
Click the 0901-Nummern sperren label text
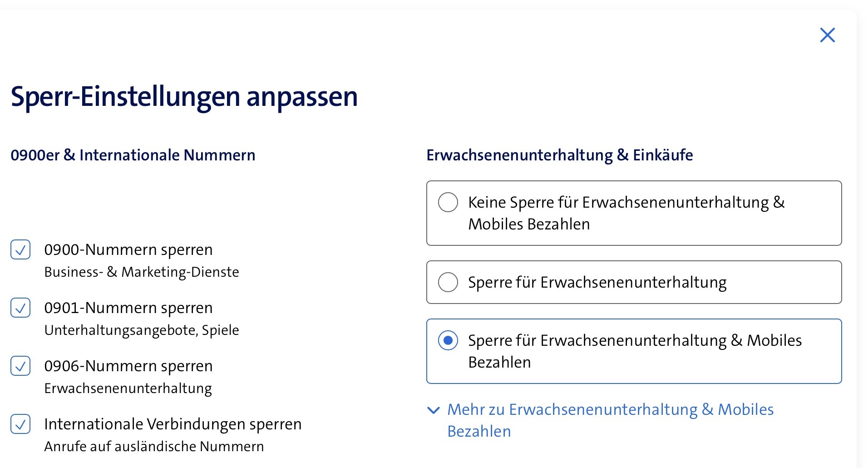128,308
